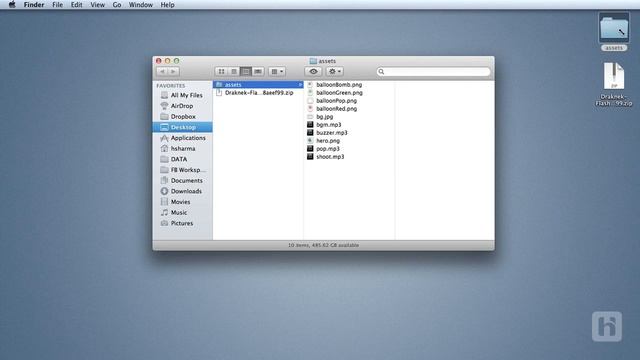Open the File menu
This screenshot has width=640, height=360.
pyautogui.click(x=58, y=4)
